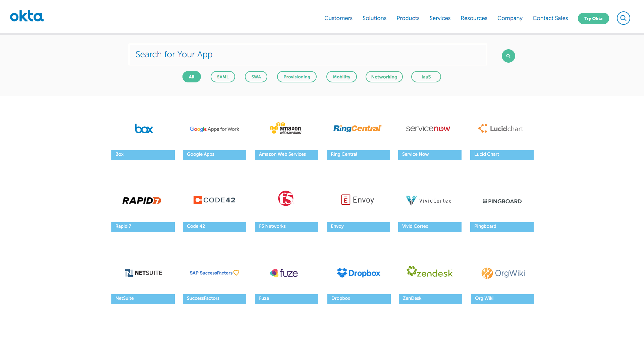Open the F5 Networks red logo
Viewport: 644px width, 337px height.
286,198
